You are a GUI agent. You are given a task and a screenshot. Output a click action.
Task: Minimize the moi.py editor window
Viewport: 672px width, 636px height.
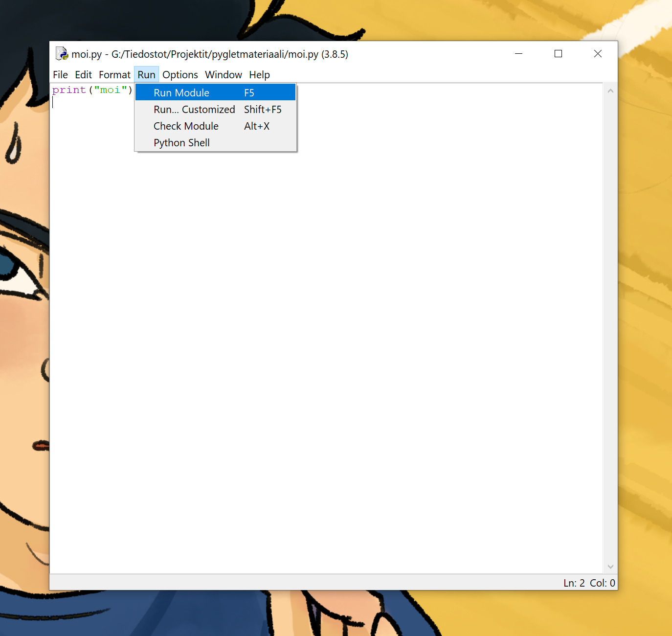pos(519,53)
